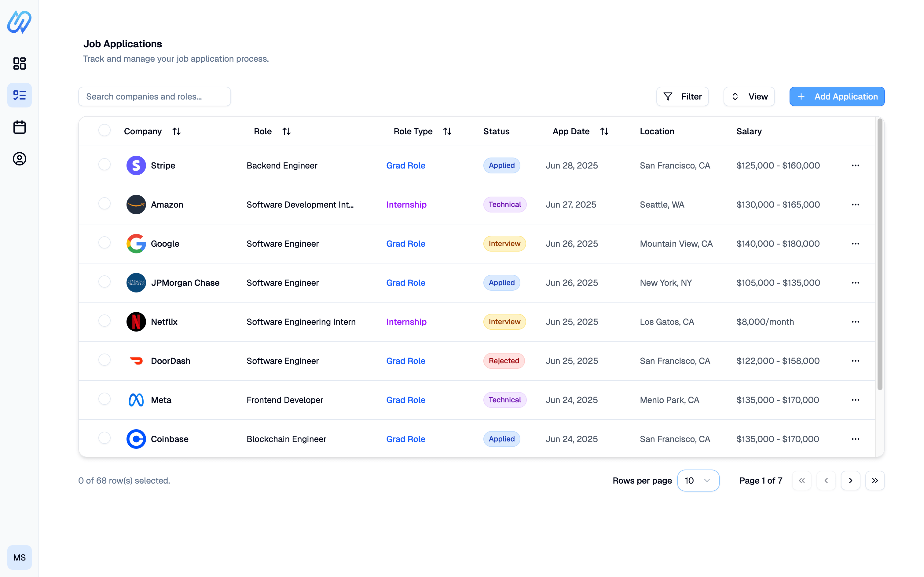Sort the Role column
Viewport: 924px width, 577px height.
[286, 131]
